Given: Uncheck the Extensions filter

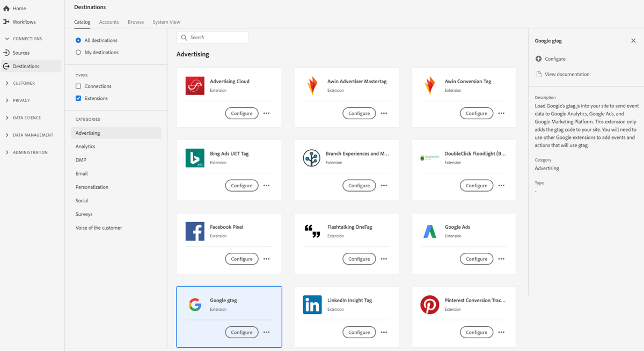Looking at the screenshot, I should pos(78,98).
